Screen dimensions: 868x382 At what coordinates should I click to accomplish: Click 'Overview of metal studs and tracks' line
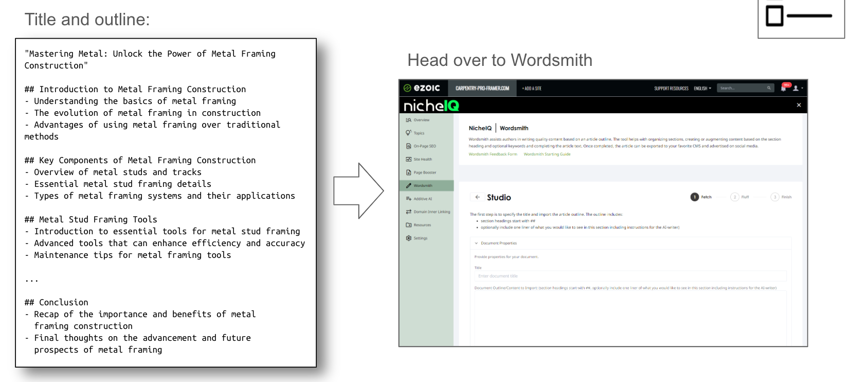(113, 172)
